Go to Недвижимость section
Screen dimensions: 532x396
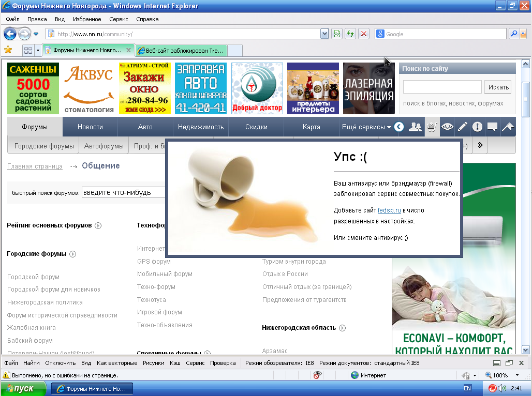pyautogui.click(x=200, y=127)
